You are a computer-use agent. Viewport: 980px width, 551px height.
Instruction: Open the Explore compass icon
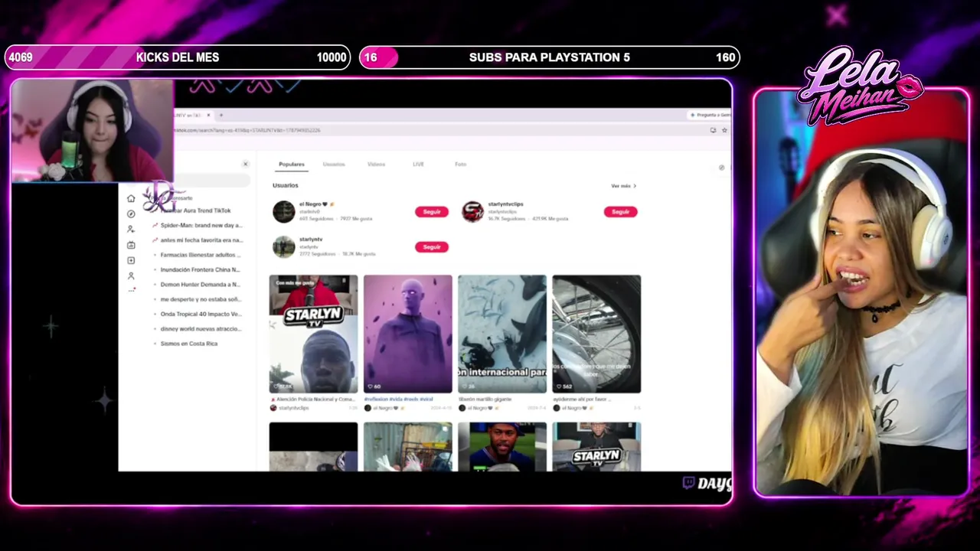[x=131, y=214]
